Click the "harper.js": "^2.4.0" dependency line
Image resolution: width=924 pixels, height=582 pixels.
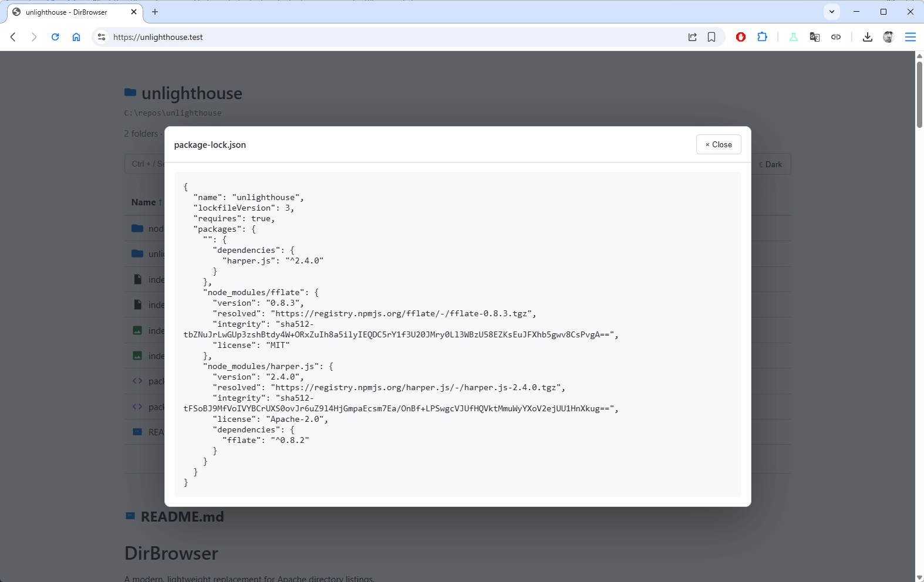point(273,260)
